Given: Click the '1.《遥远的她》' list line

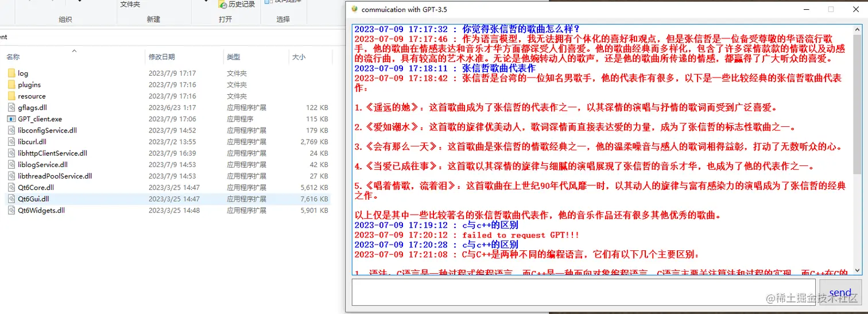Looking at the screenshot, I should click(x=565, y=107).
